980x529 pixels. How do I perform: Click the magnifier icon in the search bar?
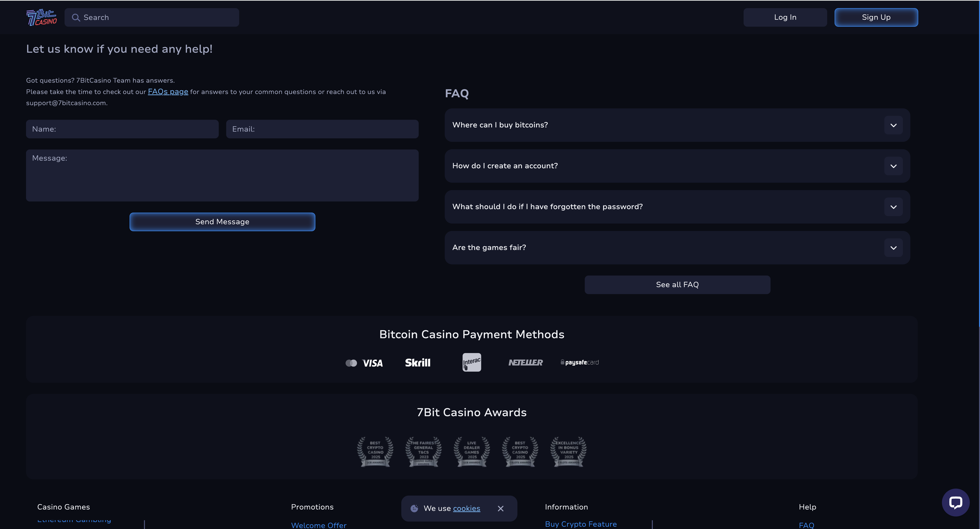click(76, 17)
